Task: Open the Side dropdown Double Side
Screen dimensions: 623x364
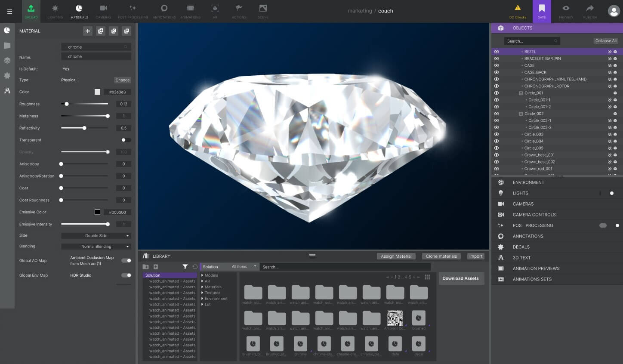Action: [96, 236]
